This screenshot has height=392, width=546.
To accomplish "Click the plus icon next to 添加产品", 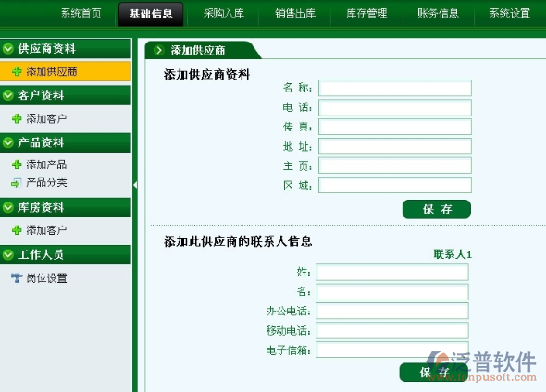I will pyautogui.click(x=17, y=165).
